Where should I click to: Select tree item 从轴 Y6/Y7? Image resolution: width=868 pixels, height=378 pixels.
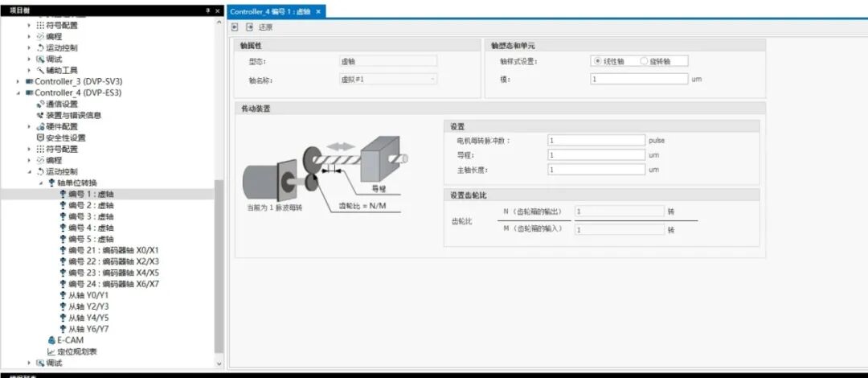88,329
